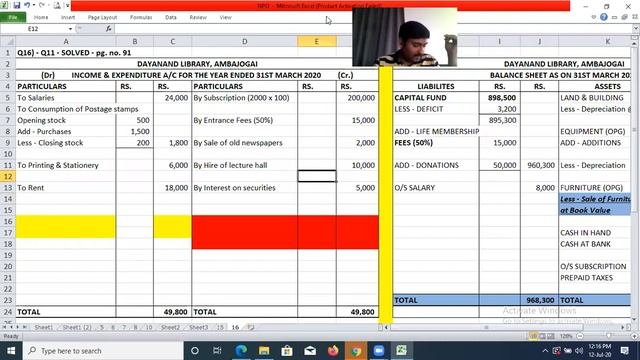Switch to Page Break Preview in the status bar
This screenshot has width=640, height=360.
coord(551,336)
